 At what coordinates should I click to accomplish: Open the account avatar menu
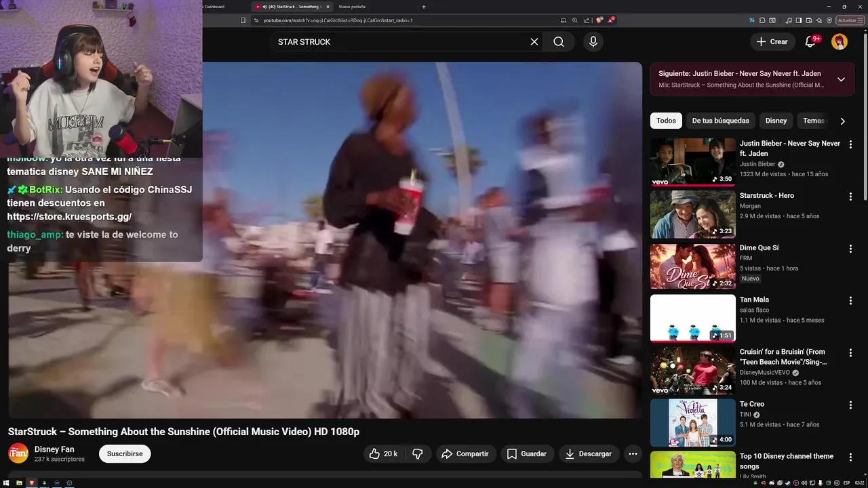[x=840, y=42]
